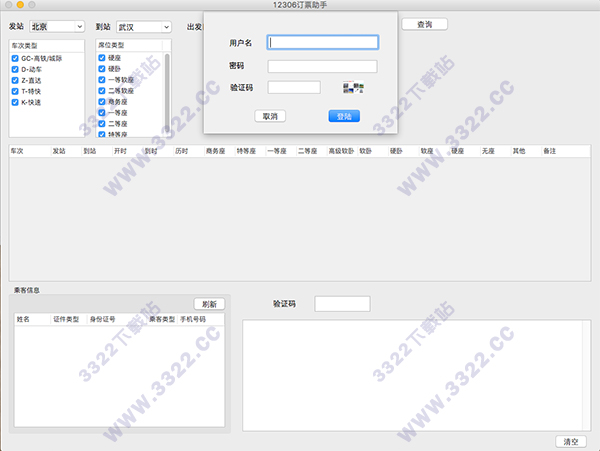Click the 到时 column header
The height and width of the screenshot is (451, 600).
(x=158, y=151)
